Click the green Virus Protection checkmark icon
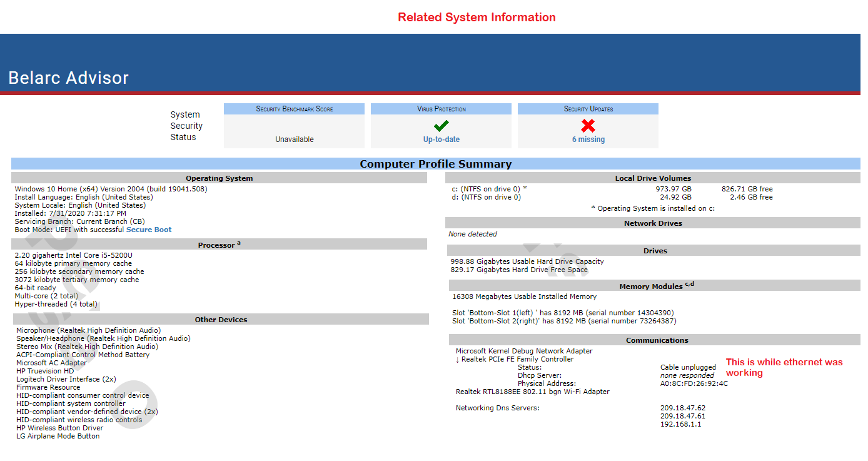Viewport: 868px width, 461px height. [x=442, y=126]
